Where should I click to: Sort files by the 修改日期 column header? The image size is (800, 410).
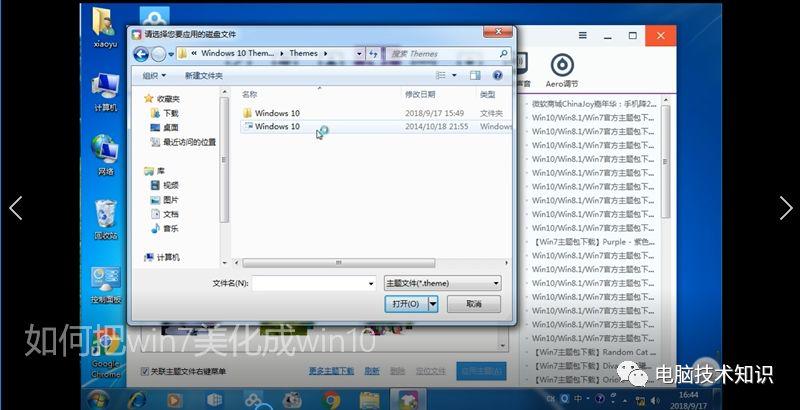point(420,94)
